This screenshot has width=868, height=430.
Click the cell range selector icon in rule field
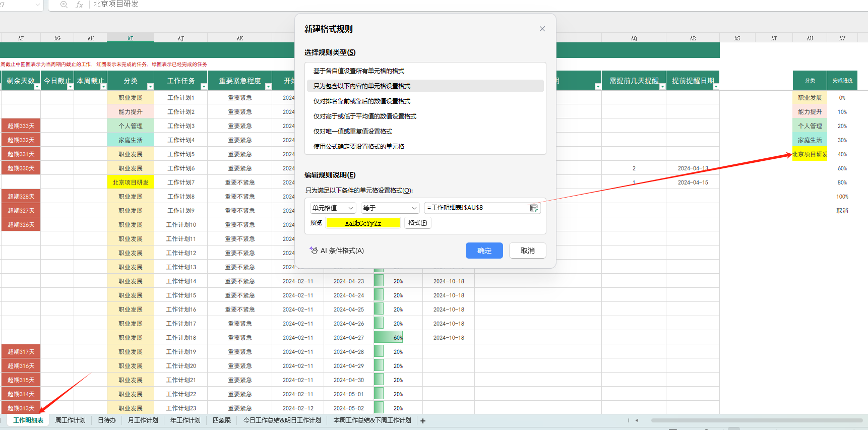click(x=534, y=208)
